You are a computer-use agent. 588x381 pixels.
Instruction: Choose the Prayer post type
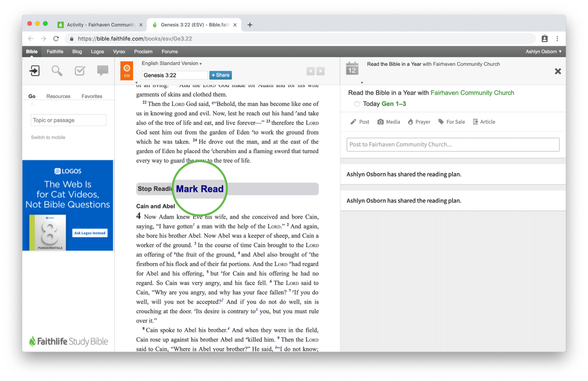pyautogui.click(x=419, y=122)
